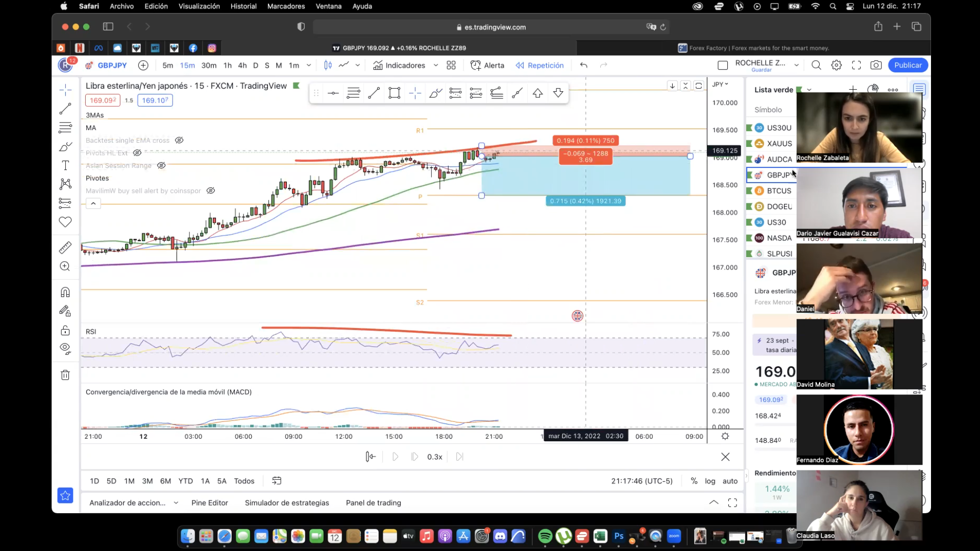980x551 pixels.
Task: Select horizontal line tool in floating toolbar
Action: click(333, 93)
